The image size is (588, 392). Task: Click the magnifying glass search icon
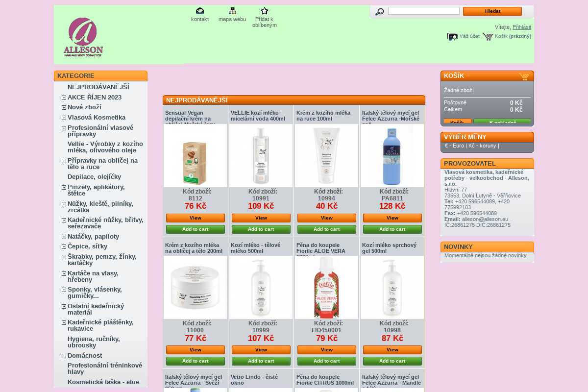tap(379, 12)
